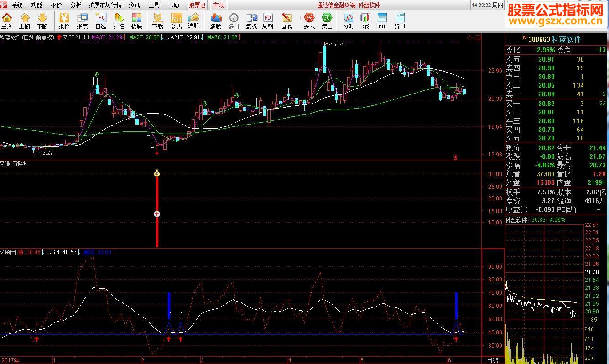This screenshot has height=364, width=609.
Task: Click the RSI4: 40.56 indicator label
Action: tap(62, 252)
